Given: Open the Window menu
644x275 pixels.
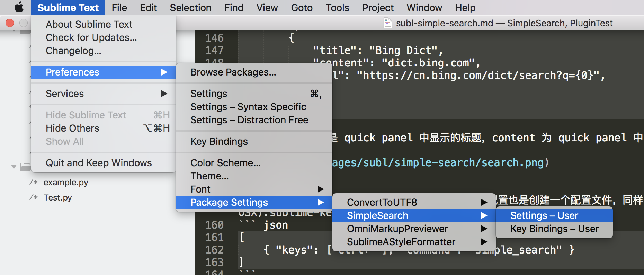Looking at the screenshot, I should 424,8.
